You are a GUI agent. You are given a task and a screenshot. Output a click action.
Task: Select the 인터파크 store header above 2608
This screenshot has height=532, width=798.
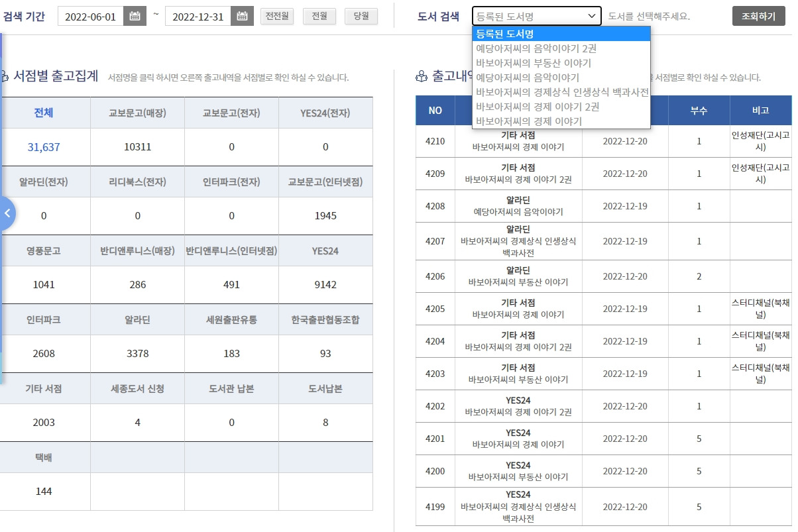pos(44,319)
